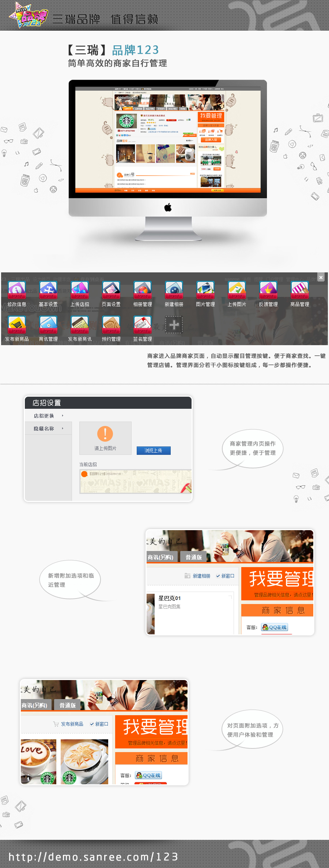This screenshot has height=868, width=329.
Task: Expand the 隐藏名称 menu row
Action: [x=48, y=429]
